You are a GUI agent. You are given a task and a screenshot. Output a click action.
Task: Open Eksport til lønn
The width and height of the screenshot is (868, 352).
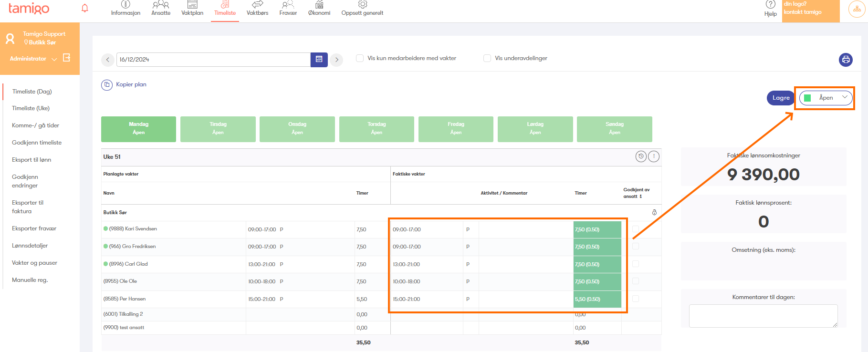click(x=31, y=160)
